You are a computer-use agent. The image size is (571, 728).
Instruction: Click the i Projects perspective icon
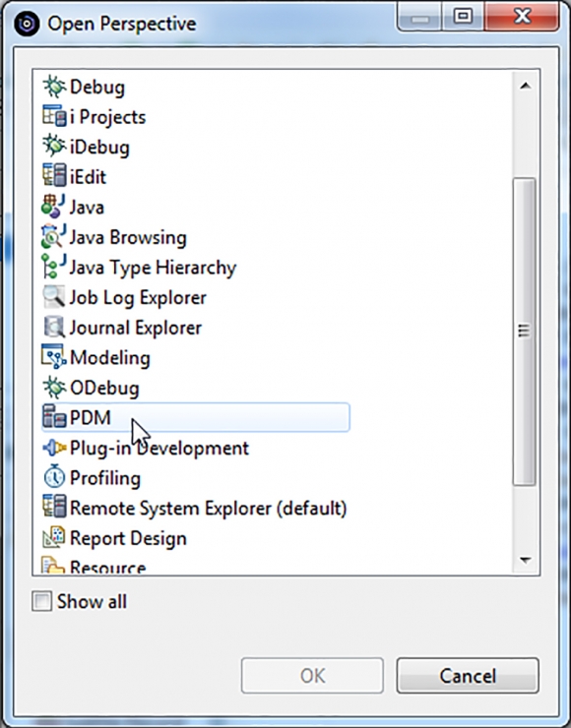pyautogui.click(x=54, y=116)
